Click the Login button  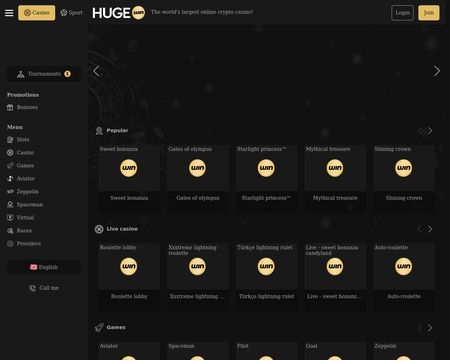click(402, 13)
